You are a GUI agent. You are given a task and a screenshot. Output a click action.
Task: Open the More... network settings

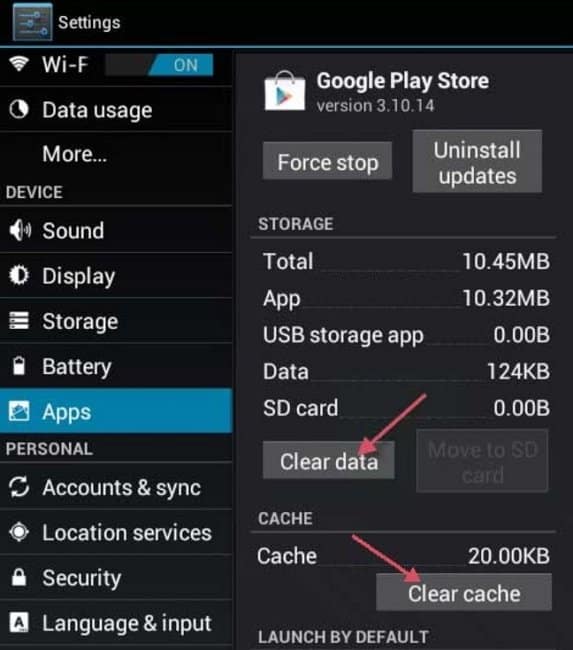pyautogui.click(x=116, y=154)
